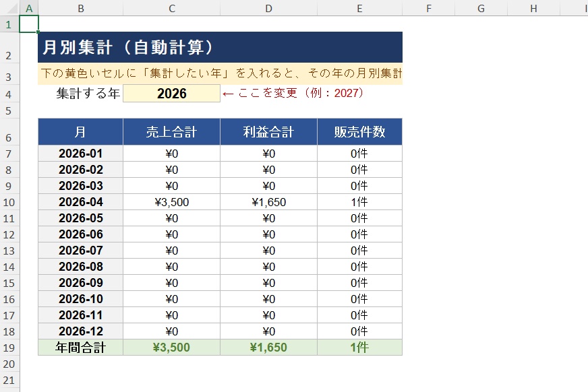Screen dimensions: 588x392
Task: Select the month cell 2026-03
Action: [81, 186]
